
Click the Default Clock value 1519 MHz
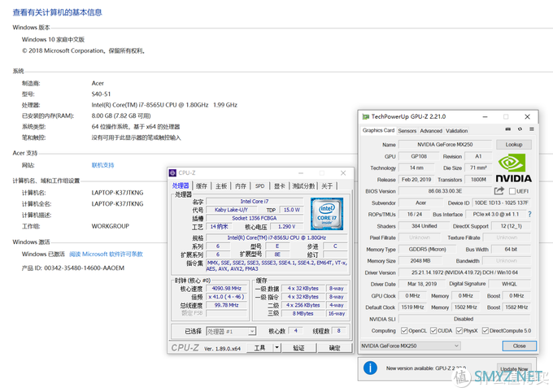[x=412, y=307]
